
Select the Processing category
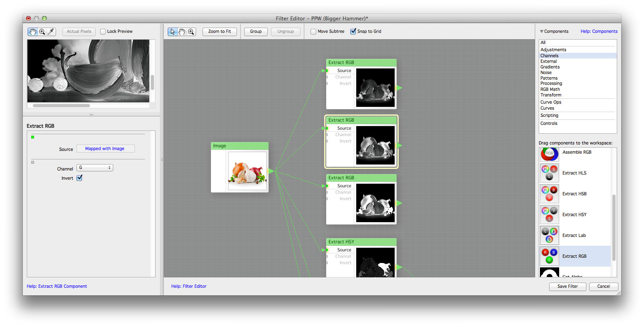click(578, 83)
